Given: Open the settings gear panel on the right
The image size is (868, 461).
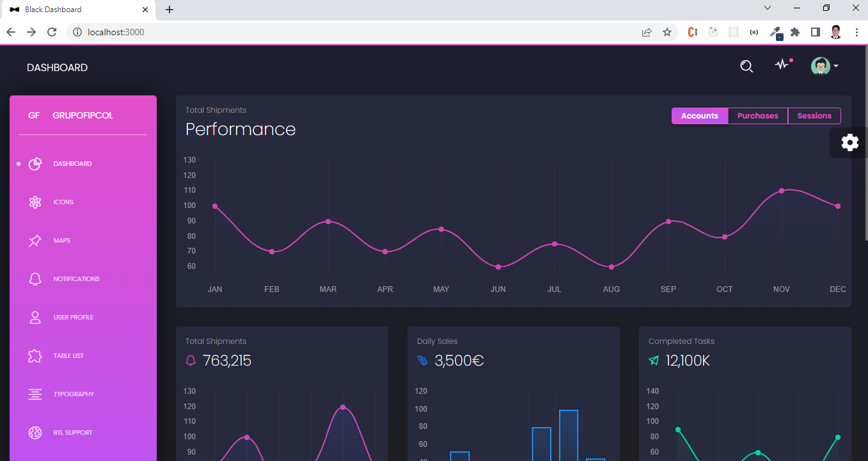Looking at the screenshot, I should 849,142.
